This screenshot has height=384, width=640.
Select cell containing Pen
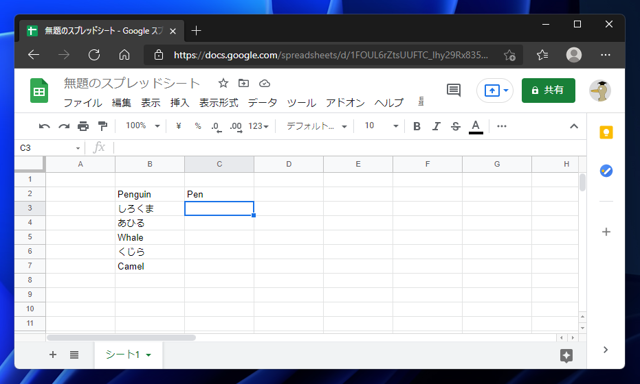[219, 194]
